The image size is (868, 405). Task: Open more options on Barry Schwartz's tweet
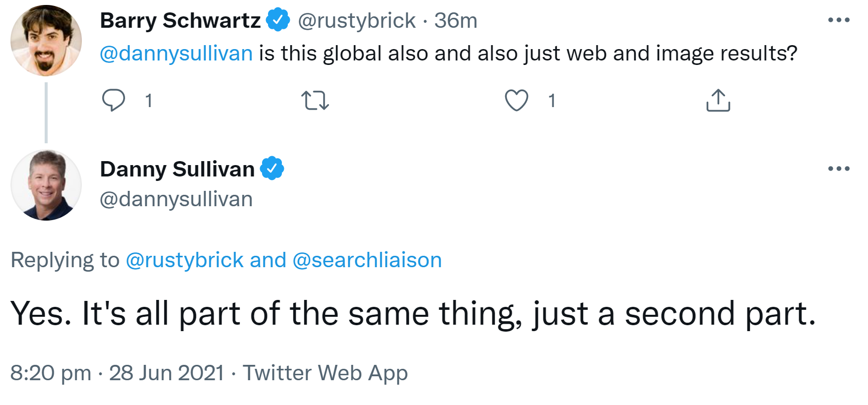click(839, 20)
